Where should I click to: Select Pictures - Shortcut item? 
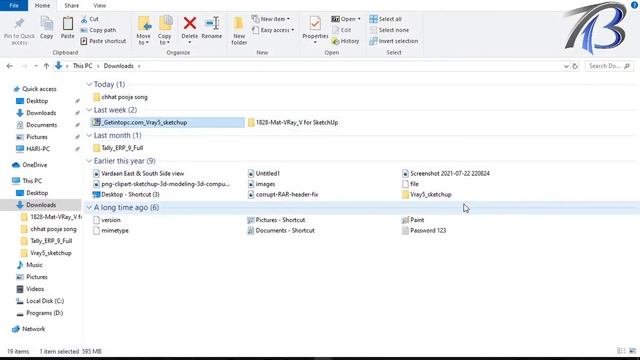tap(276, 220)
